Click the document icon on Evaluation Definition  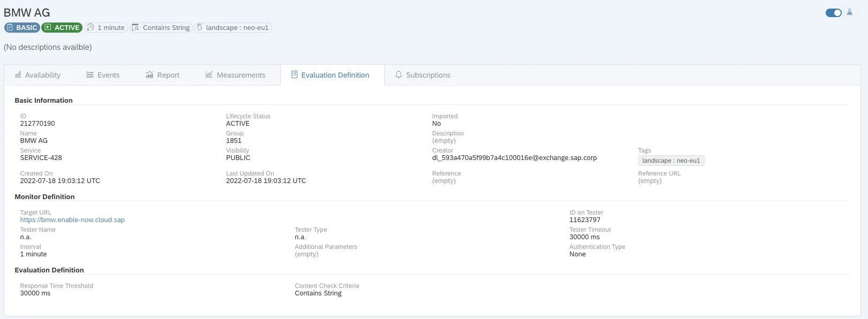click(294, 75)
